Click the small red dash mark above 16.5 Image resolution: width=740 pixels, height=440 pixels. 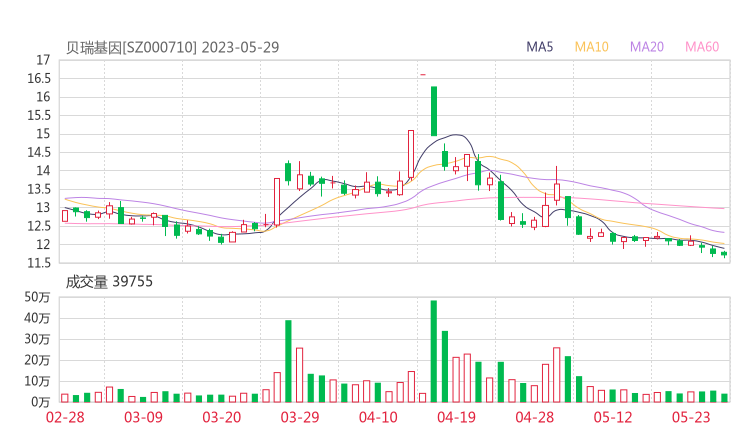423,75
